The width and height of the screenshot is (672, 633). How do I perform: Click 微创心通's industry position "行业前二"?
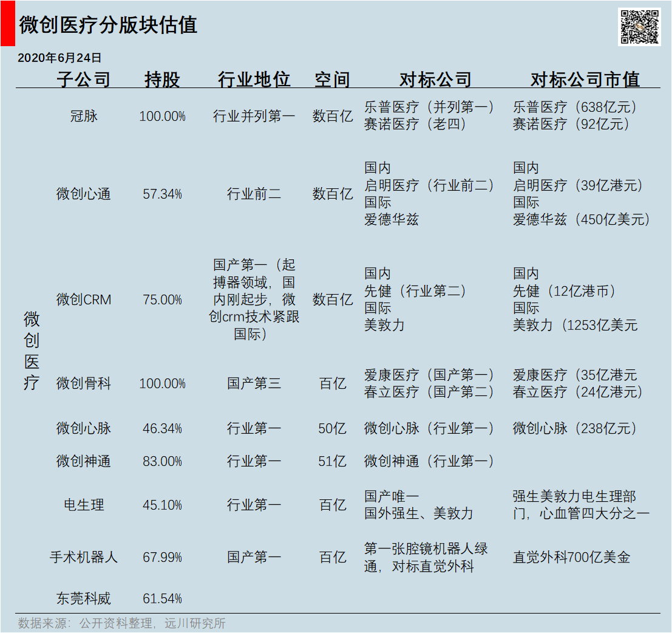[x=254, y=194]
